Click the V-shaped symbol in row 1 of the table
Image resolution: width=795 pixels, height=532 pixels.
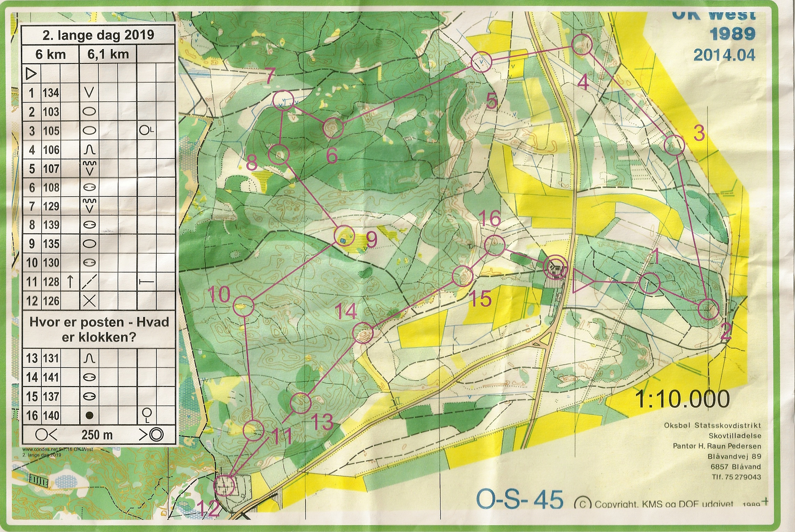90,92
